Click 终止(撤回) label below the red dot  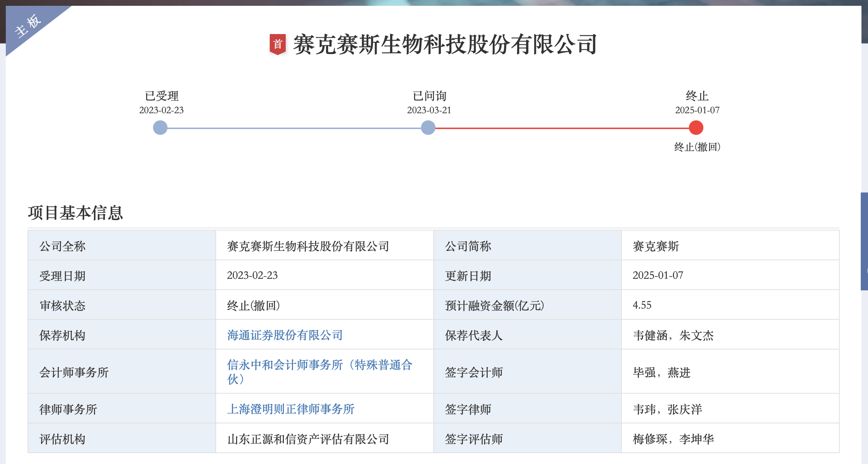pos(697,147)
